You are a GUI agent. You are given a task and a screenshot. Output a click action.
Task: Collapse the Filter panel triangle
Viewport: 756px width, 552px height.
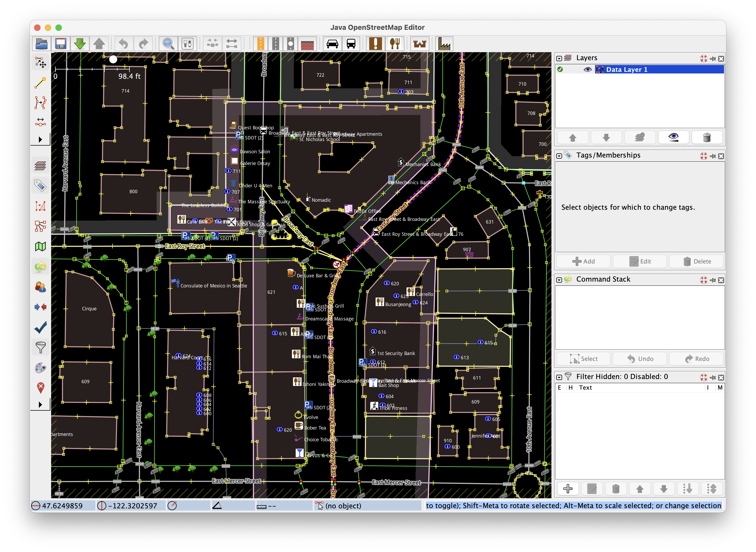pyautogui.click(x=559, y=377)
